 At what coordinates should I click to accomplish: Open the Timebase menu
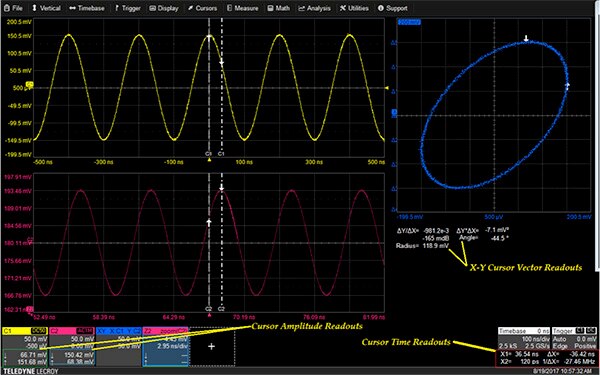tap(87, 8)
